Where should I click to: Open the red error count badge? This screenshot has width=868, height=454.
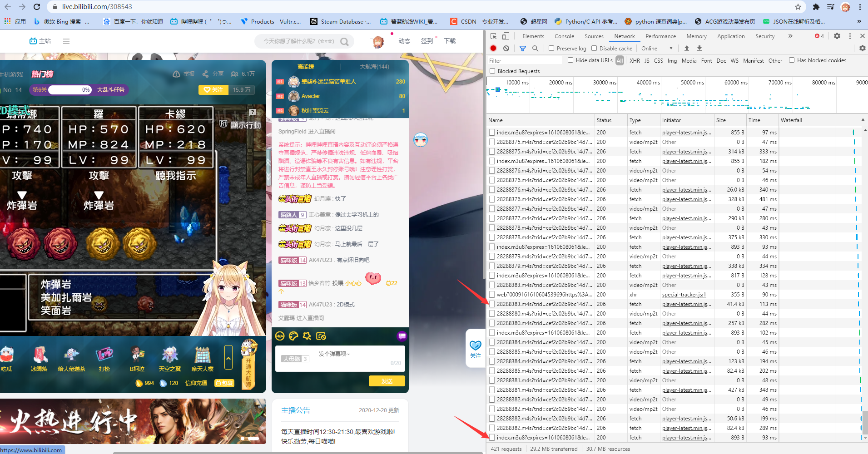(819, 36)
